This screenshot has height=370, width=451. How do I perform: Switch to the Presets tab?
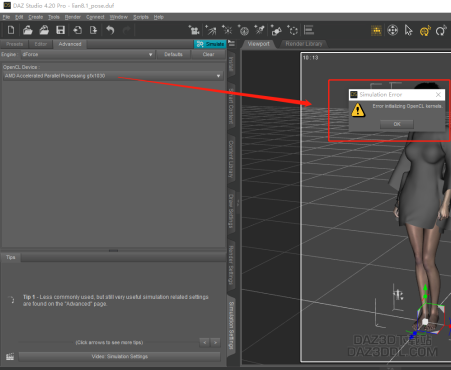pyautogui.click(x=14, y=44)
